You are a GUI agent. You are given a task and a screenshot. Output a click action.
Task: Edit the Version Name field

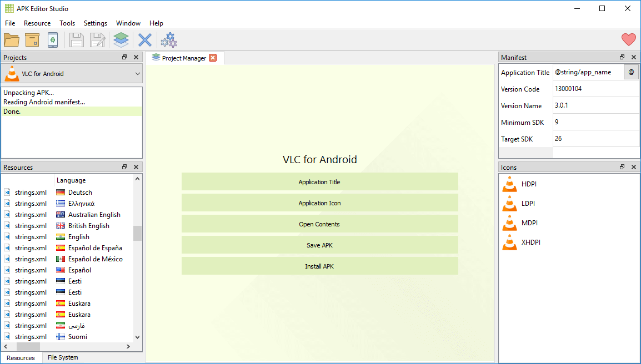click(595, 105)
